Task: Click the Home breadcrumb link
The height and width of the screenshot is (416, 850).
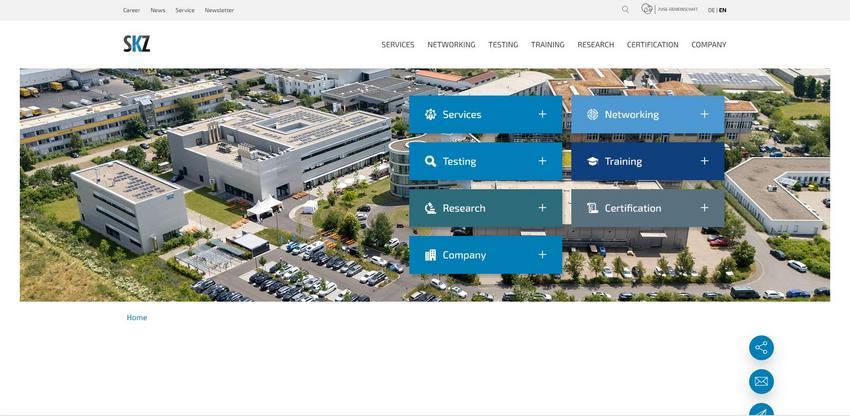Action: (x=137, y=318)
